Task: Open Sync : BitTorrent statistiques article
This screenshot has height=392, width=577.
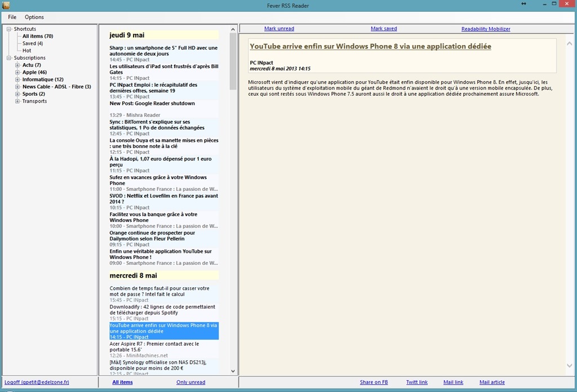Action: (x=164, y=128)
